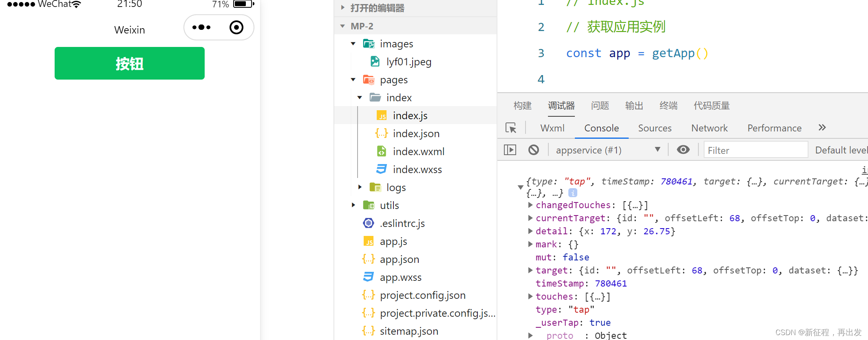The width and height of the screenshot is (868, 340).
Task: Select the utils folder icon
Action: click(369, 205)
